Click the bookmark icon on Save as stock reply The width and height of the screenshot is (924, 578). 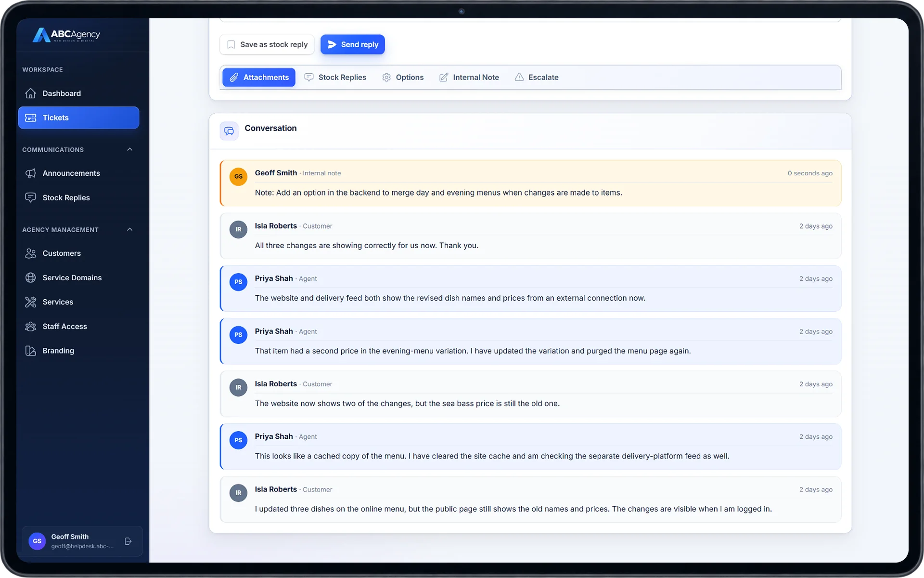coord(231,44)
